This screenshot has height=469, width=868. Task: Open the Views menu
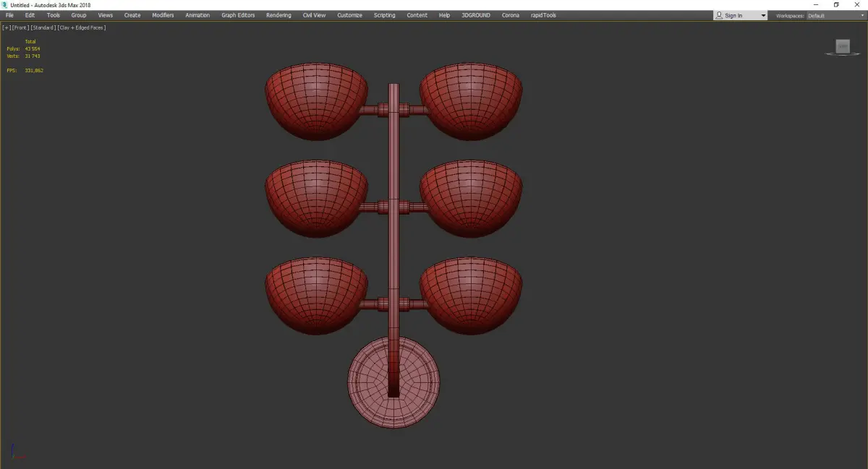coord(106,15)
